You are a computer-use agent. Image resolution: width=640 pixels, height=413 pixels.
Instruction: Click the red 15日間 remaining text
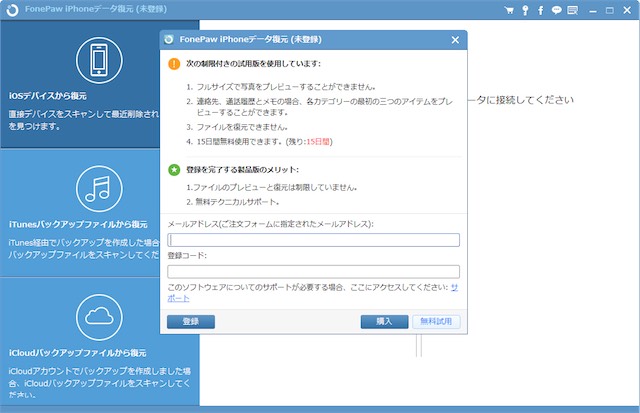point(318,142)
